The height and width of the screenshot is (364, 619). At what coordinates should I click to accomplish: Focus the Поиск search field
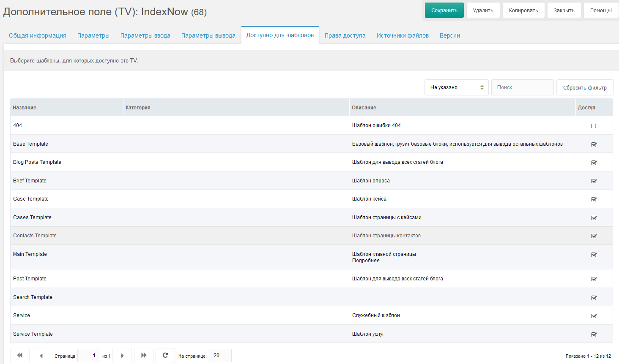tap(523, 87)
